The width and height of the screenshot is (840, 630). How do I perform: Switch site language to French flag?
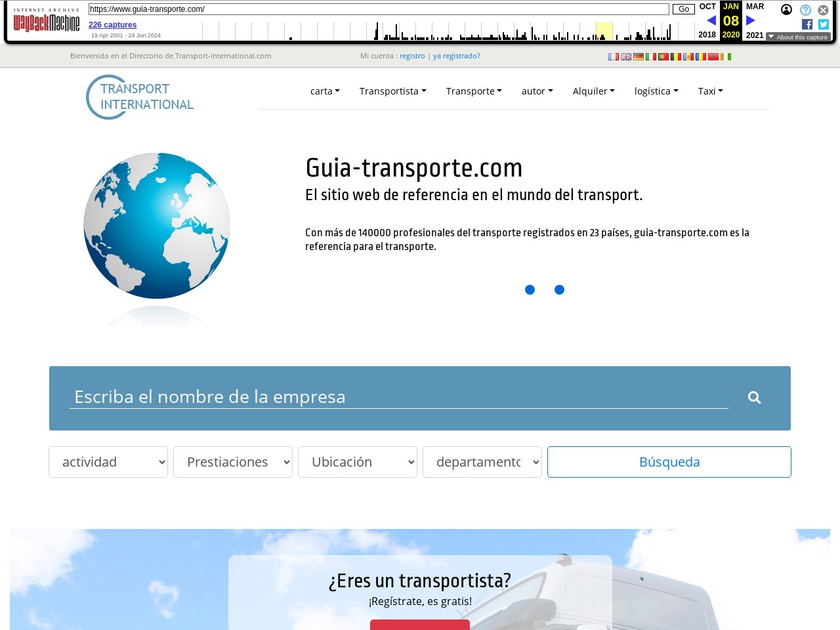(x=613, y=57)
